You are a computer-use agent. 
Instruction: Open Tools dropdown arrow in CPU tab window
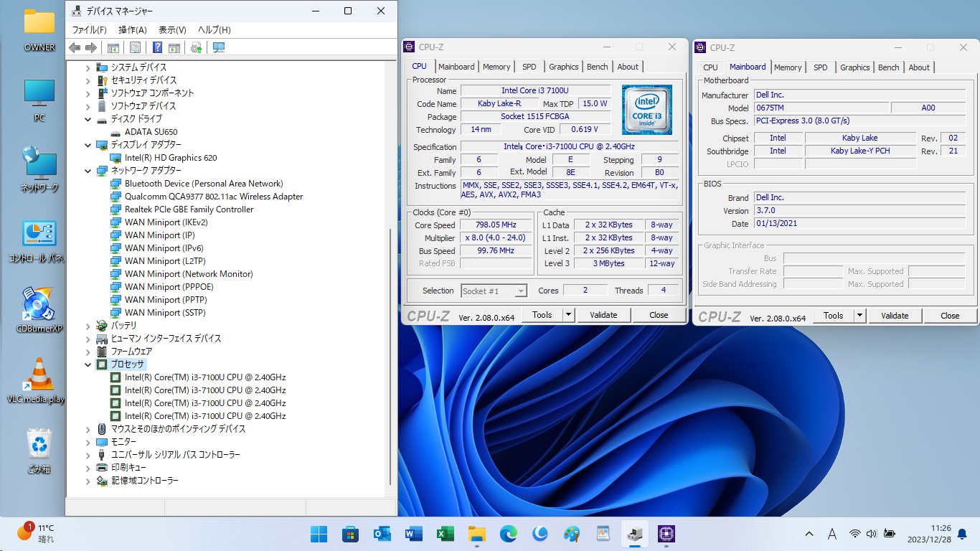(568, 315)
